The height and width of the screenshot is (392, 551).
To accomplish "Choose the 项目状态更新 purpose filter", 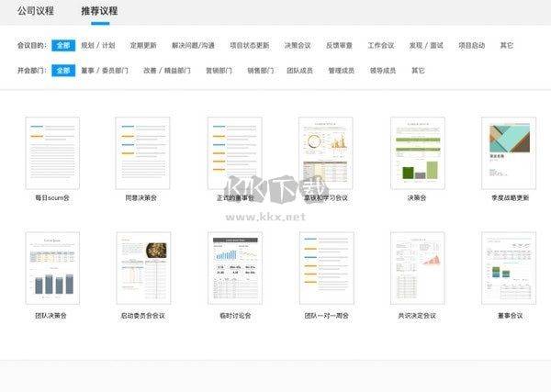I will [x=249, y=45].
